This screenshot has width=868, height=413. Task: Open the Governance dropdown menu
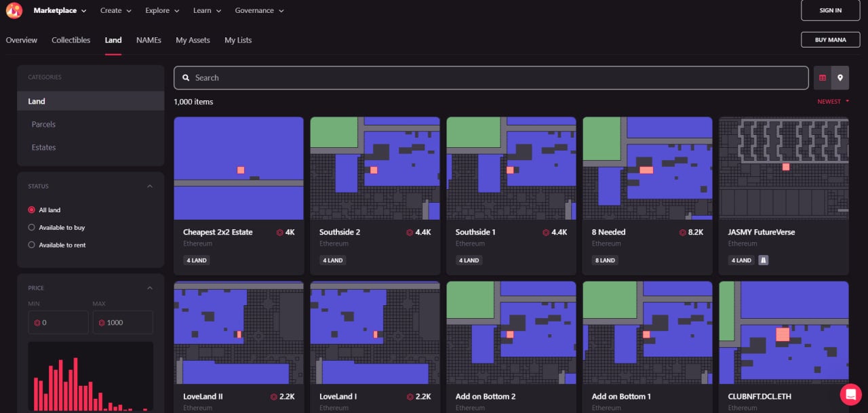pos(260,11)
